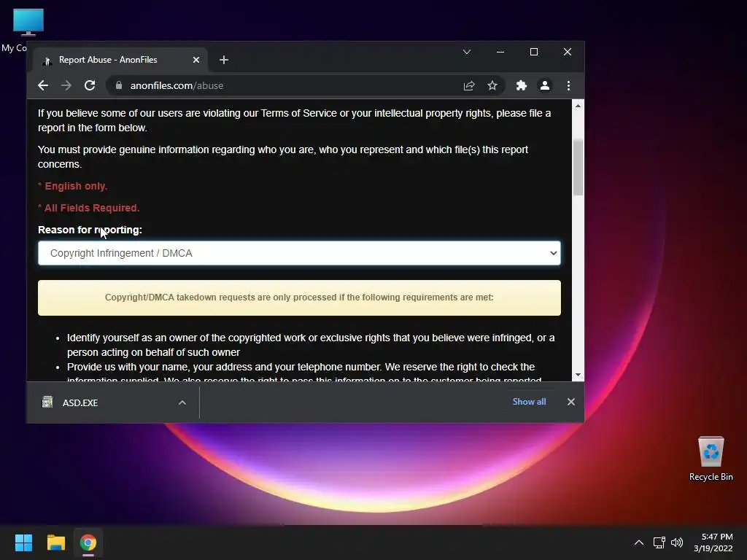Open the Chrome extensions puzzle icon
The width and height of the screenshot is (747, 560).
click(x=521, y=86)
